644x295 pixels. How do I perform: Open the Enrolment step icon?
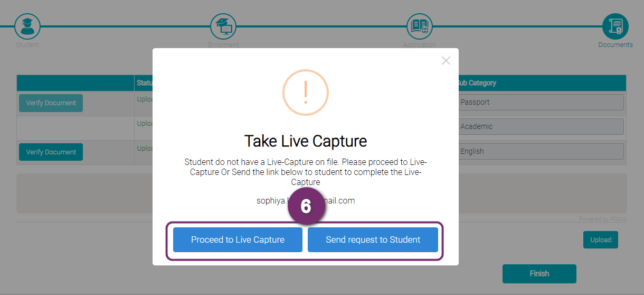(223, 26)
